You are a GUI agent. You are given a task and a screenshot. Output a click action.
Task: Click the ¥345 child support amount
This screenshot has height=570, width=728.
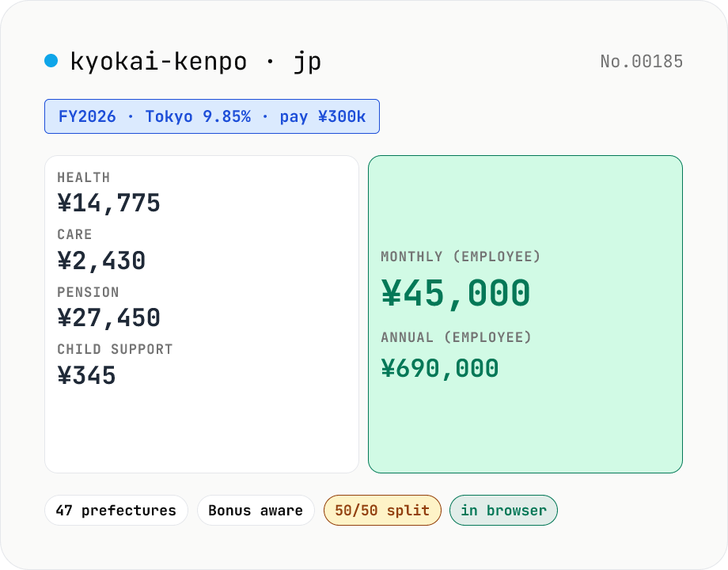(x=86, y=375)
